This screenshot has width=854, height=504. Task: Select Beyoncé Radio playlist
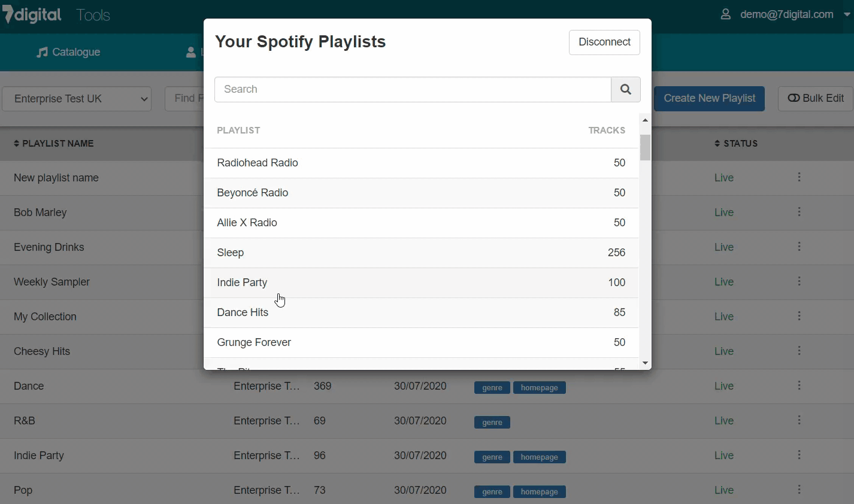coord(421,193)
